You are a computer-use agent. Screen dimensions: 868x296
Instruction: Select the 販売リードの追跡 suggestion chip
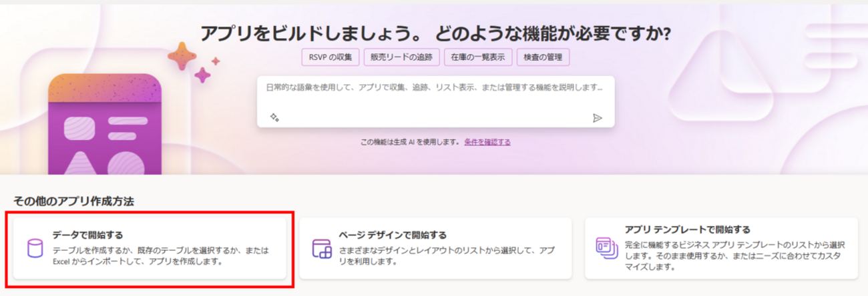tap(402, 57)
